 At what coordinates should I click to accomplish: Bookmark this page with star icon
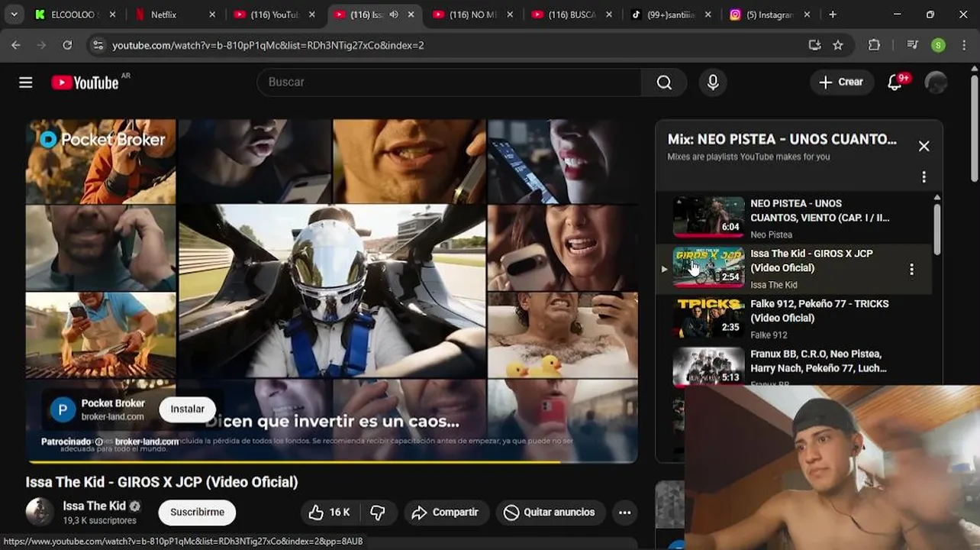point(838,45)
